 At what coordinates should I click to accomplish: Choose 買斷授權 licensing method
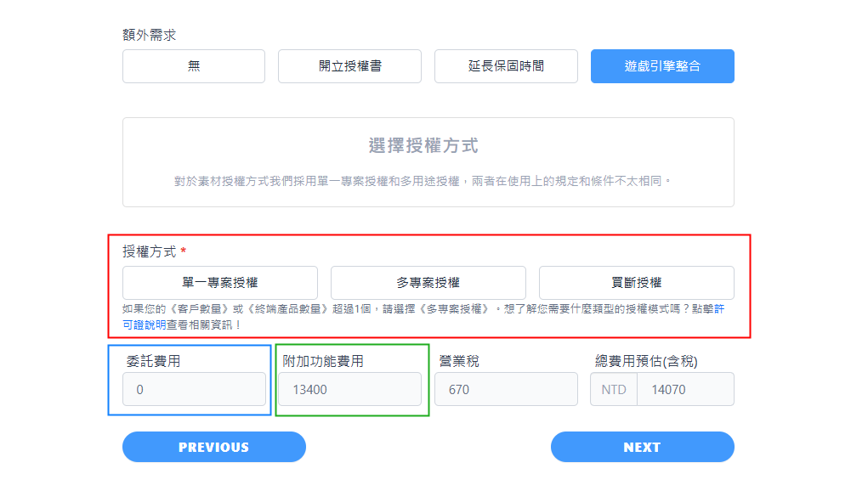pyautogui.click(x=636, y=283)
